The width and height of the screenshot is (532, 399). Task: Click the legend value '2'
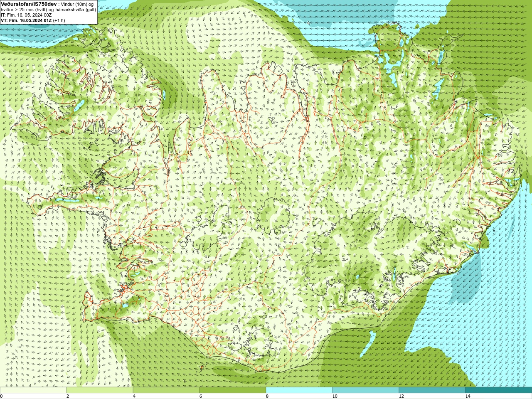click(67, 396)
